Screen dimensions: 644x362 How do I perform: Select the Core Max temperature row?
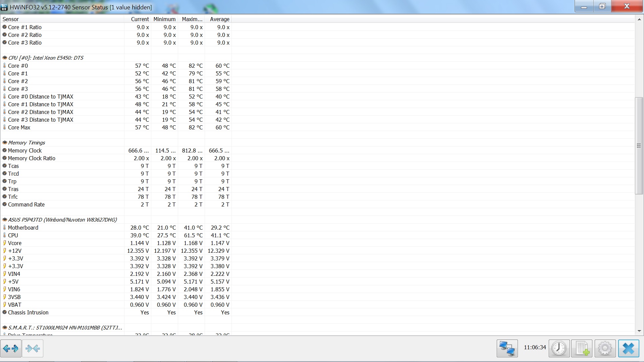pos(19,127)
